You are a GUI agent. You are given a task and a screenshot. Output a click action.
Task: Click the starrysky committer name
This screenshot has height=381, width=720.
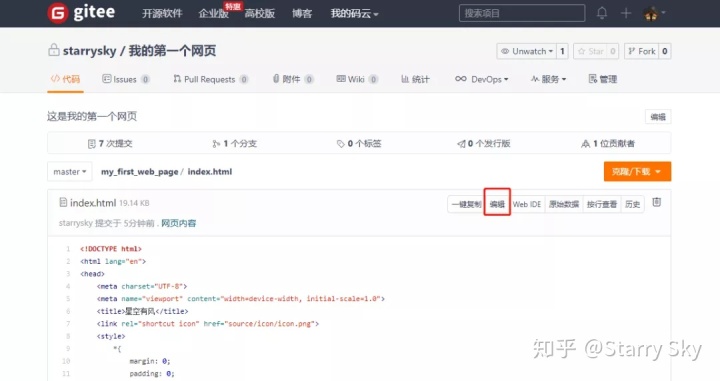(76, 224)
